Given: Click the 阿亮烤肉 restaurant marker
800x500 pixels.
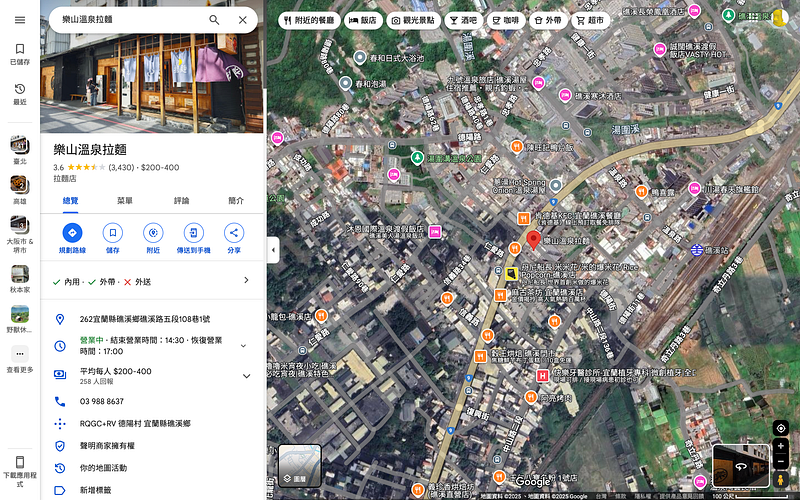Looking at the screenshot, I should (x=531, y=397).
